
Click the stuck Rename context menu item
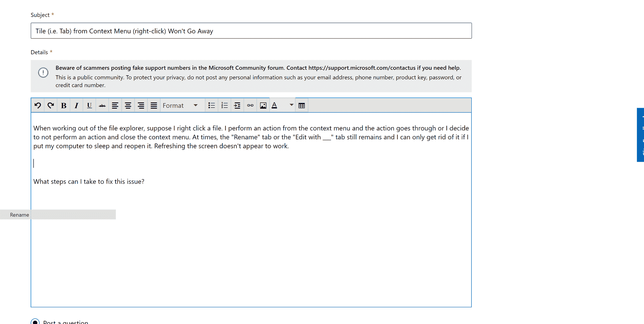(x=58, y=215)
